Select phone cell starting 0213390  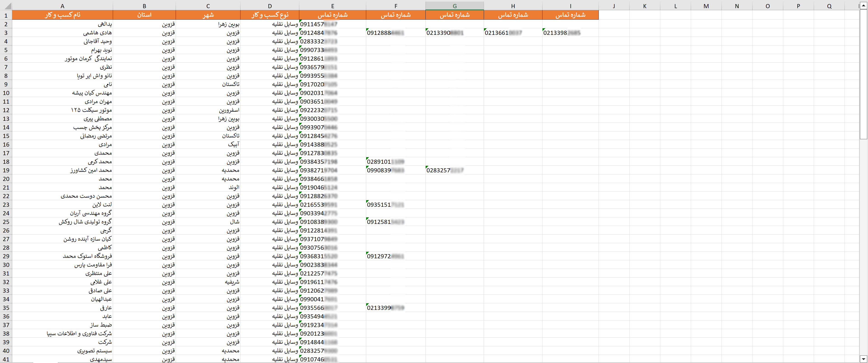click(455, 33)
